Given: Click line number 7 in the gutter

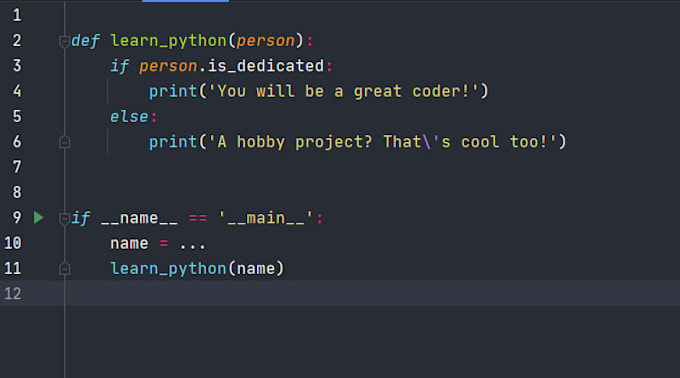Looking at the screenshot, I should point(17,167).
